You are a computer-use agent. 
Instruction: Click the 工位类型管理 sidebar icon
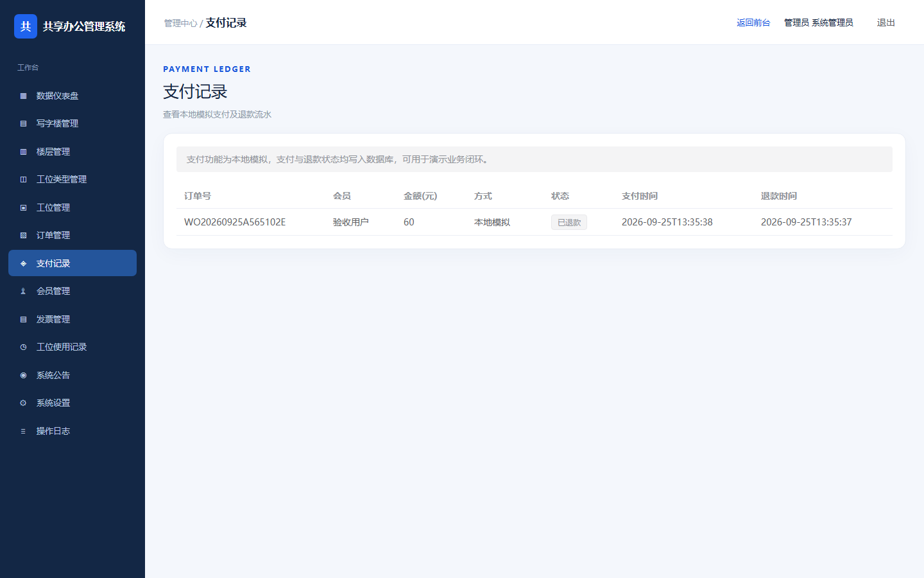click(x=23, y=179)
